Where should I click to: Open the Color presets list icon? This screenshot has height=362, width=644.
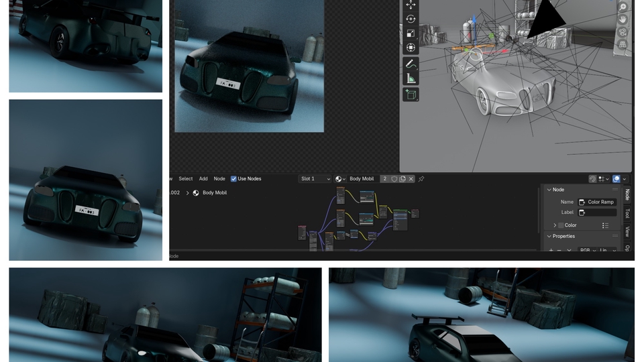(x=605, y=225)
